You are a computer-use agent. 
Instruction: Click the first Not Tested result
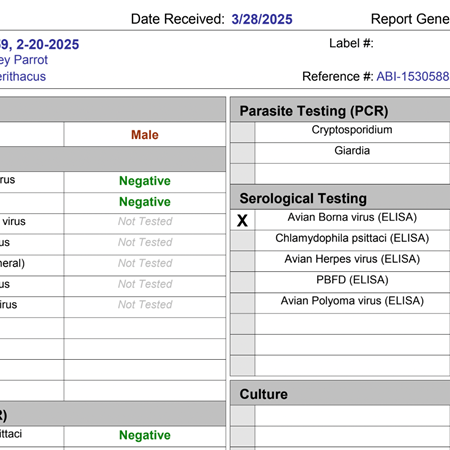click(x=145, y=221)
